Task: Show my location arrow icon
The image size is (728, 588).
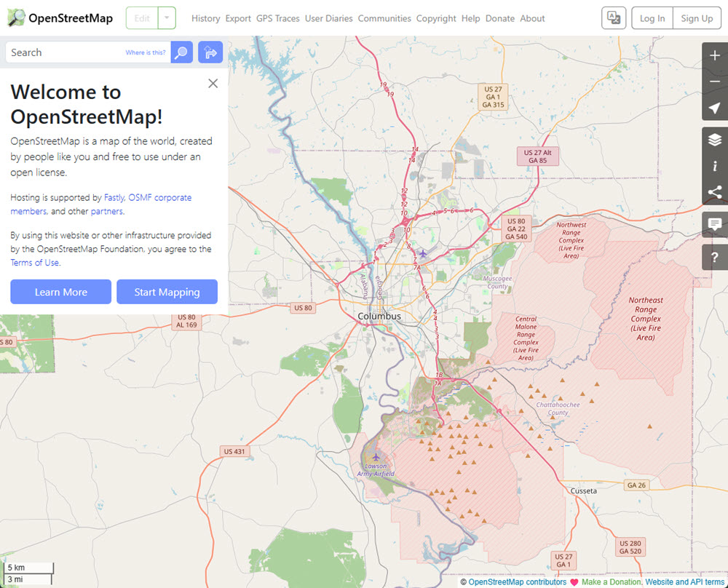Action: point(715,108)
